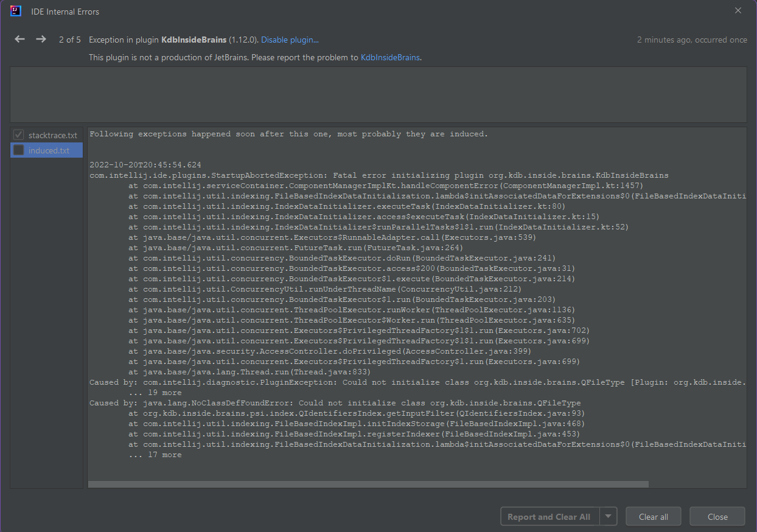Click the StartupAbortedException line in the trace
The height and width of the screenshot is (532, 757).
coord(378,175)
